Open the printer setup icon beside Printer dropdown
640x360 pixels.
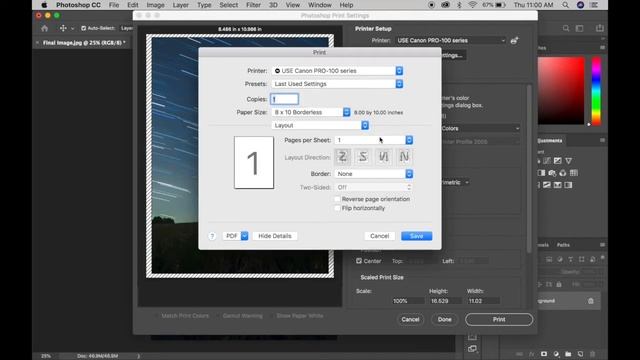(x=514, y=40)
